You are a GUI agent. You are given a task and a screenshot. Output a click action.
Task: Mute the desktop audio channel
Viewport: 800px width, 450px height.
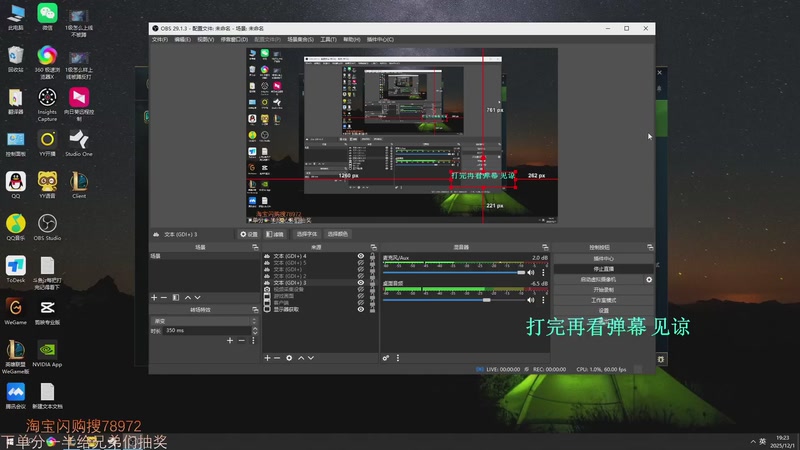pyautogui.click(x=531, y=300)
